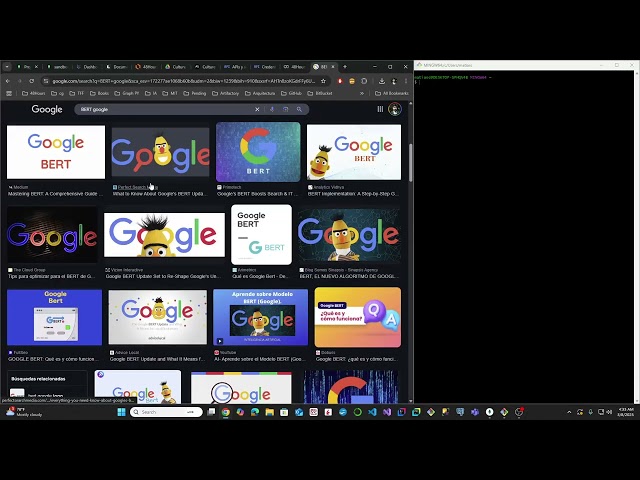Reload the page with the refresh icon
This screenshot has height=480, width=640.
32,81
